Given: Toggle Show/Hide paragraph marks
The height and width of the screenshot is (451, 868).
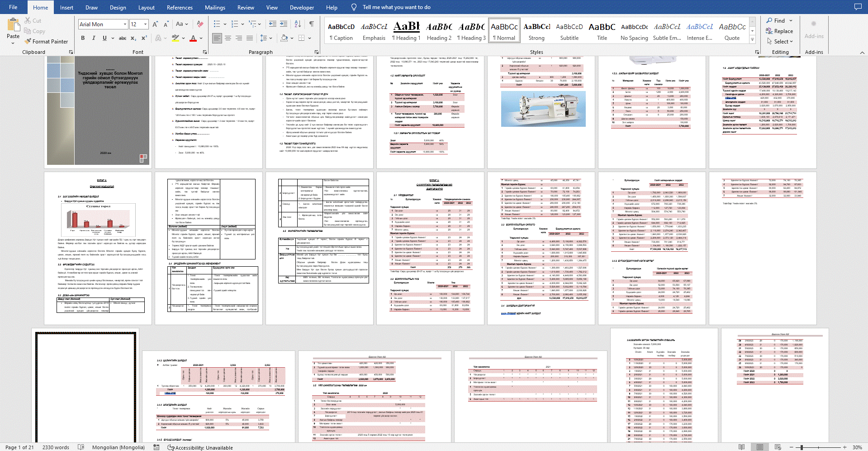Looking at the screenshot, I should 311,24.
